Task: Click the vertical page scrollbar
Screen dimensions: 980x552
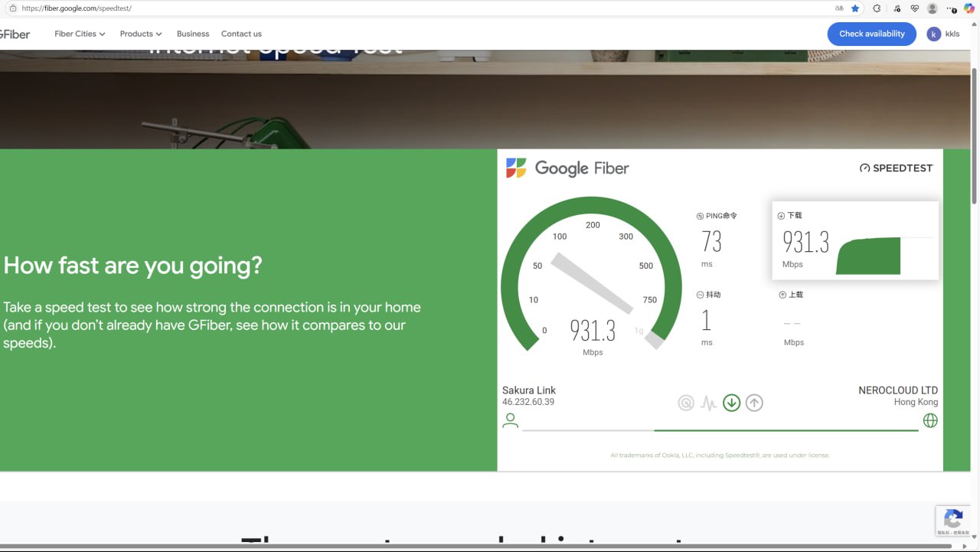Action: coord(975,136)
